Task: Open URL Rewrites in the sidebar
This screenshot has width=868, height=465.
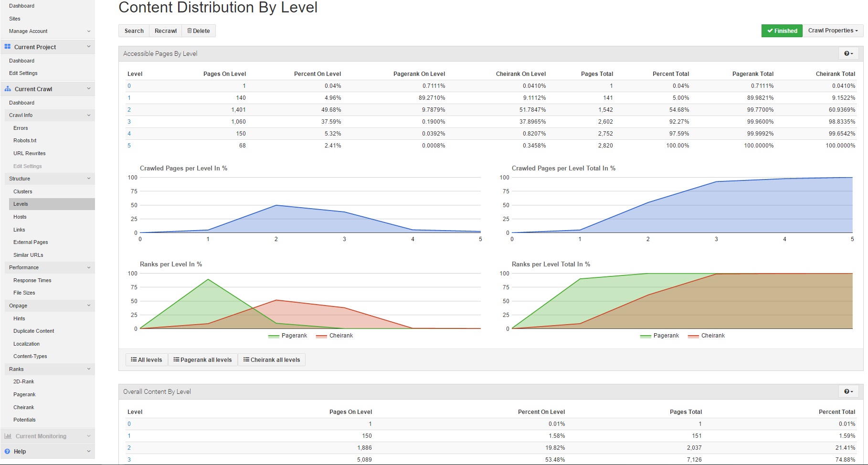Action: pyautogui.click(x=30, y=153)
